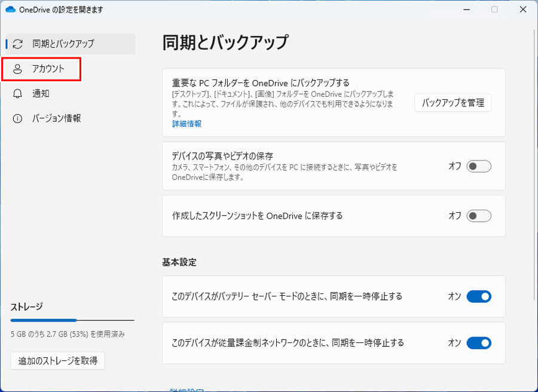538x392 pixels.
Task: Click 作成したスクリーンショットを OneDrive に保存する text
Action: point(257,216)
